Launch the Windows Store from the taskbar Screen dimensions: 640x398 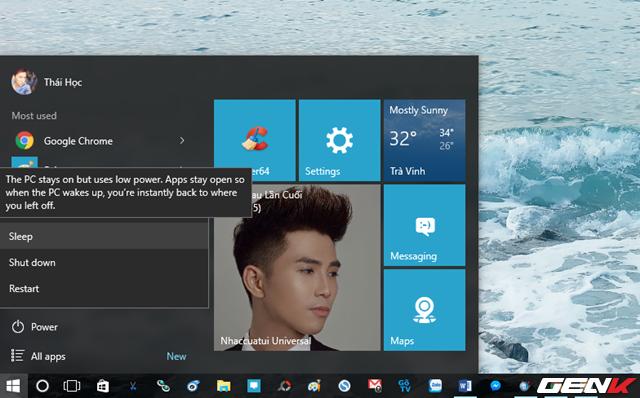[102, 386]
